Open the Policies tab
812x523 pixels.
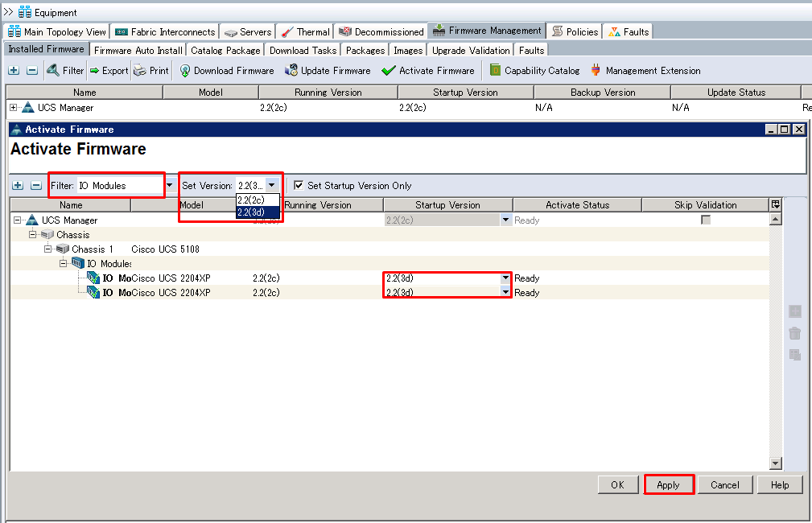pos(575,31)
